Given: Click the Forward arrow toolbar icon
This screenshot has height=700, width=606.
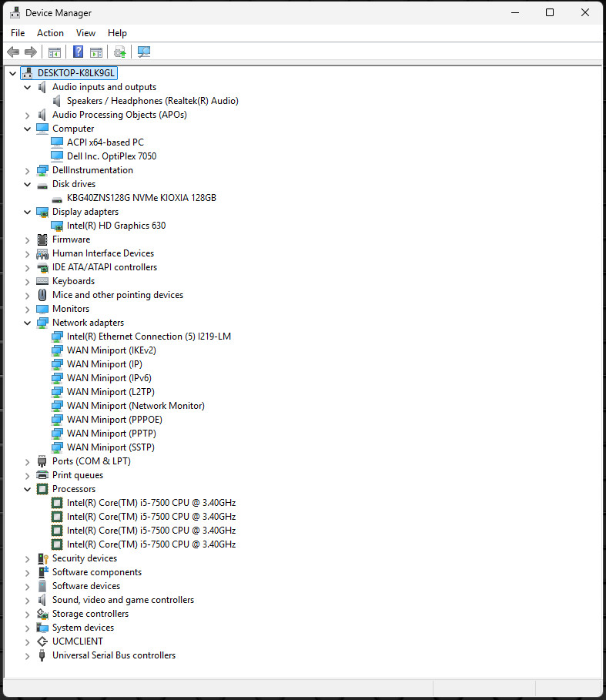Looking at the screenshot, I should point(31,52).
